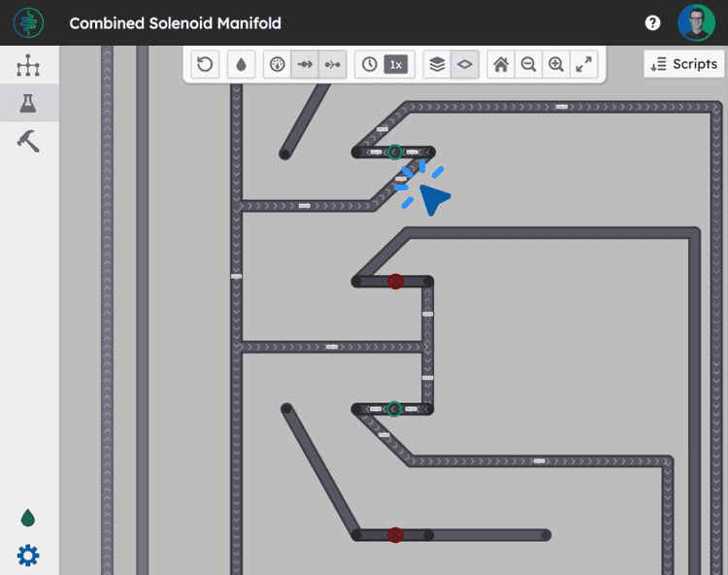Select the single layer view
Viewport: 728px width, 575px height.
click(x=465, y=65)
